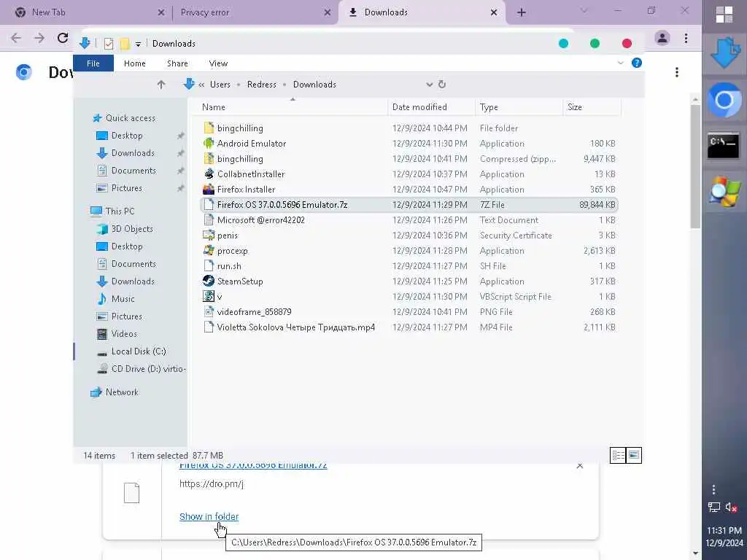Screen dimensions: 747x560
Task: Click the Show in folder link
Action: pyautogui.click(x=209, y=517)
